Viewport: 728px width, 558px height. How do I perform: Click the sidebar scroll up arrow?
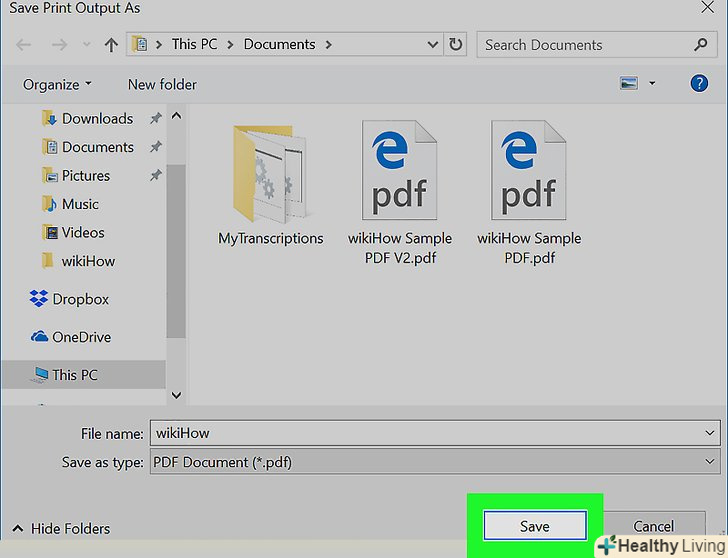point(176,116)
